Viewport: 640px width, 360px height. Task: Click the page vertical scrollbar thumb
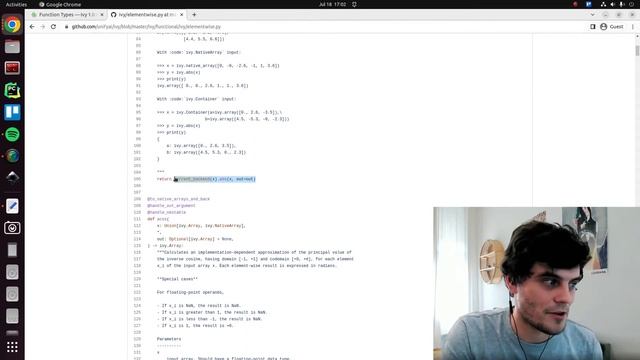pos(637,51)
